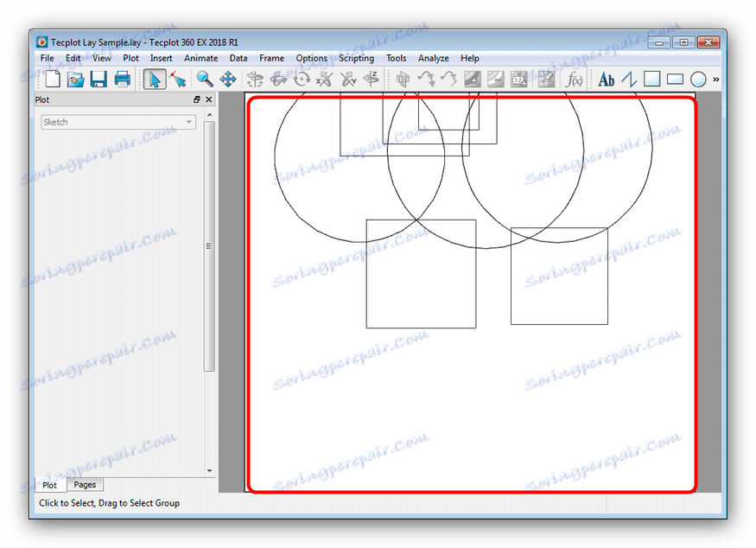This screenshot has height=548, width=756.
Task: Undock the Plot sidebar panel
Action: click(x=197, y=99)
